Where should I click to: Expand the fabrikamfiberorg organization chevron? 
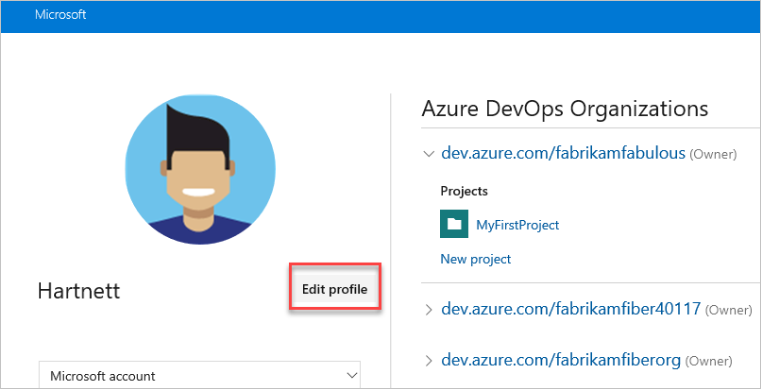pos(429,360)
